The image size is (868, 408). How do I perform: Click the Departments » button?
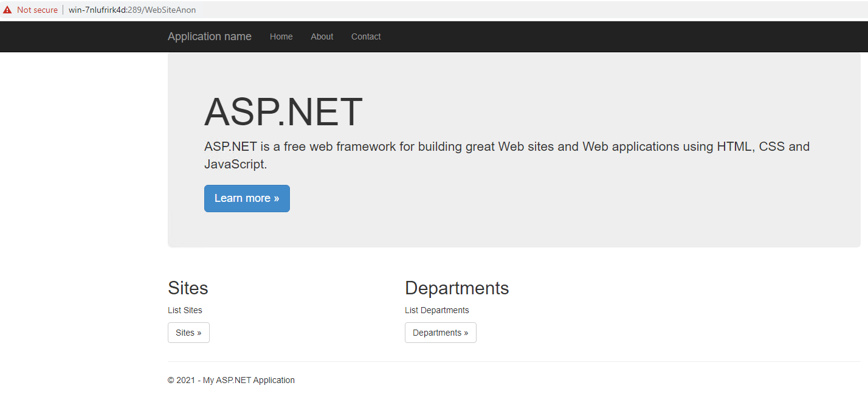pos(440,333)
